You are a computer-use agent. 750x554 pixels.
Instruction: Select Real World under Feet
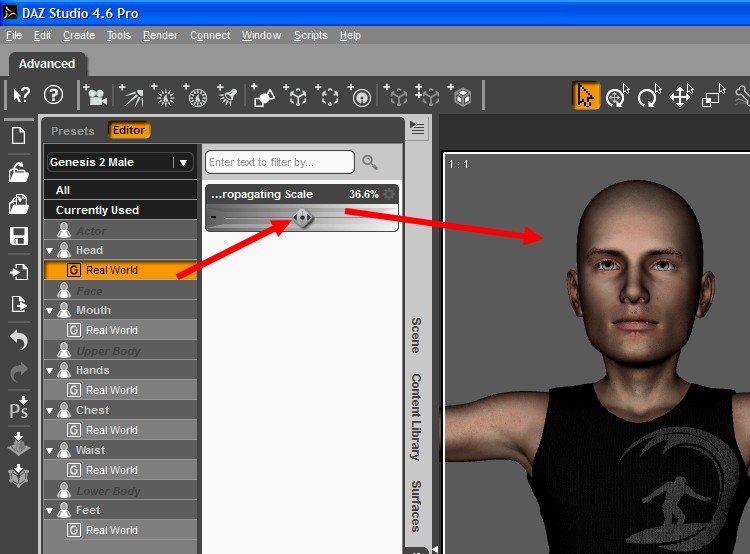(x=120, y=530)
